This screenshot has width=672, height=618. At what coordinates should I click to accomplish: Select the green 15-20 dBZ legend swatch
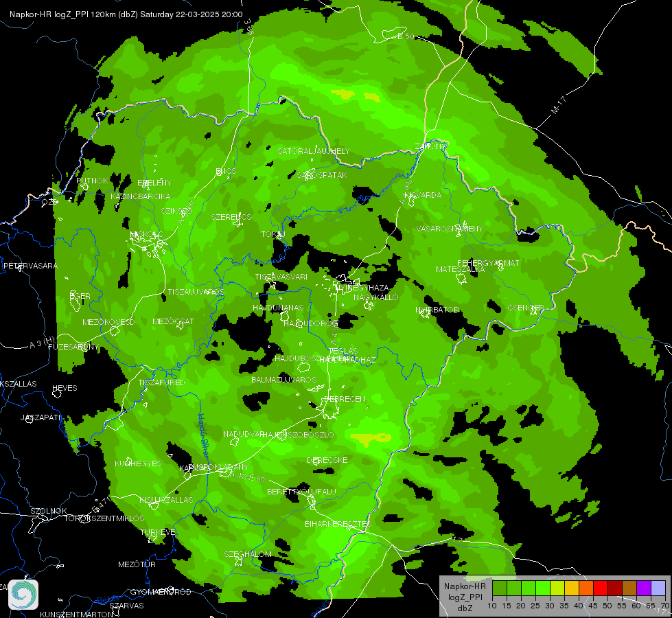click(x=514, y=588)
